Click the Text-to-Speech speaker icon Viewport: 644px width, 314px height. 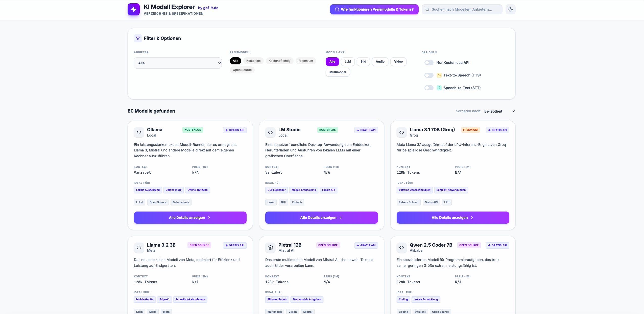pyautogui.click(x=439, y=75)
